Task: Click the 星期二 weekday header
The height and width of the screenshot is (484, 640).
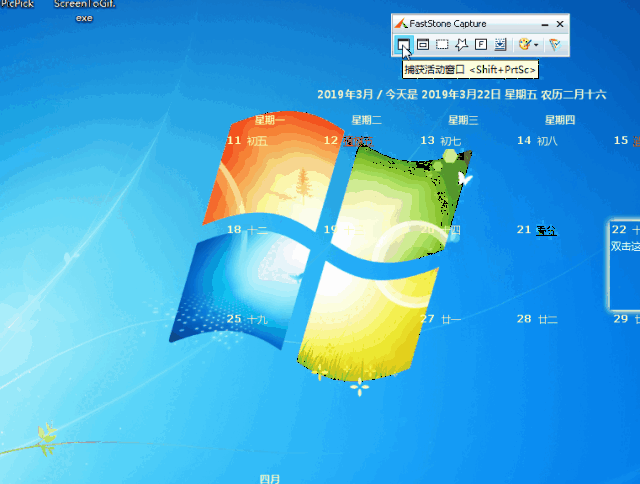Action: pos(367,120)
